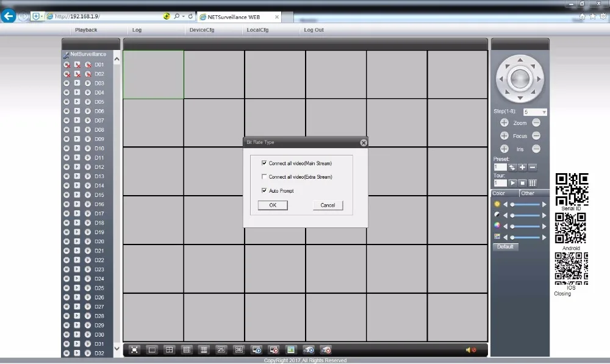Select single-window layout
This screenshot has height=364, width=610.
(x=152, y=349)
